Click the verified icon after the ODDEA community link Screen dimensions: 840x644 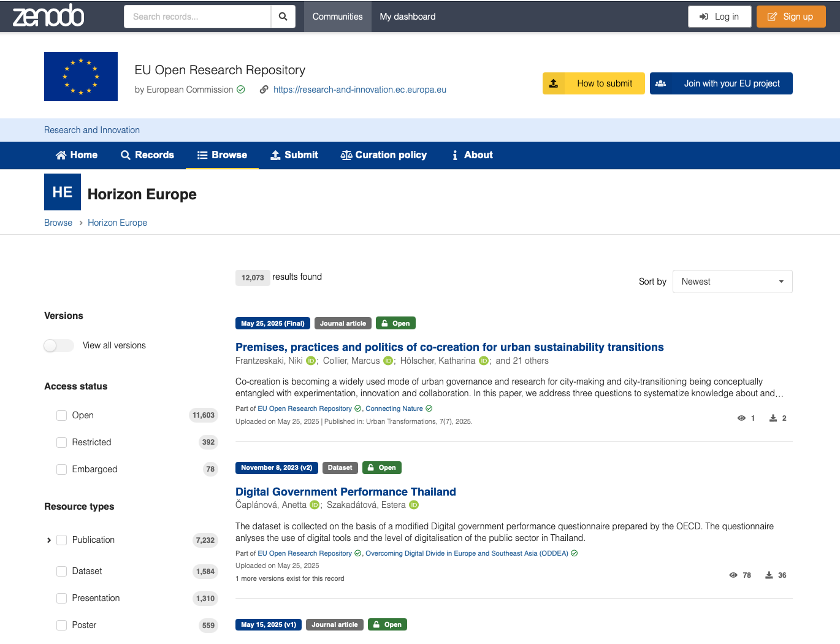pyautogui.click(x=575, y=553)
